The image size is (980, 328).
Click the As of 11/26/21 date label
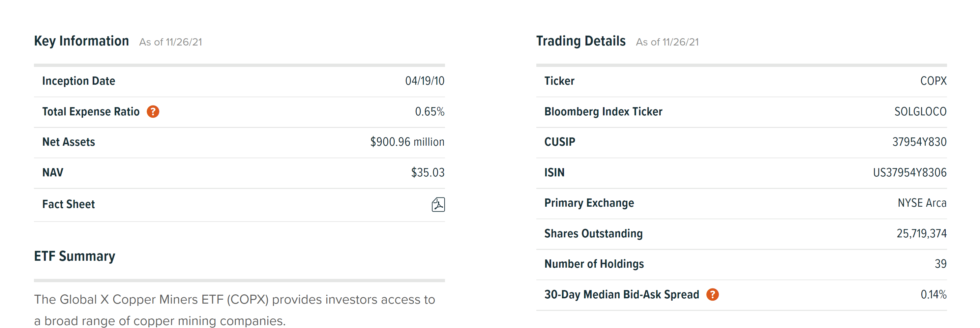(x=170, y=42)
